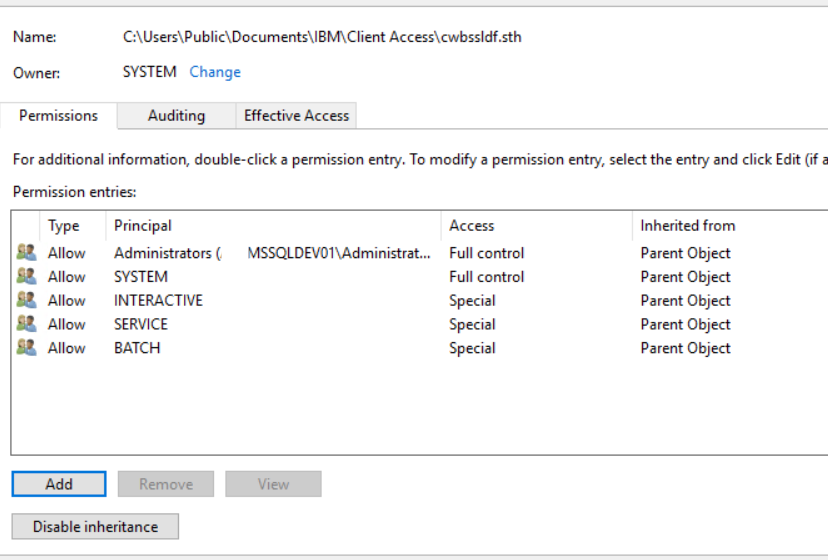This screenshot has height=560, width=828.
Task: Click the group icon beside INTERACTIVE entry
Action: pos(26,300)
